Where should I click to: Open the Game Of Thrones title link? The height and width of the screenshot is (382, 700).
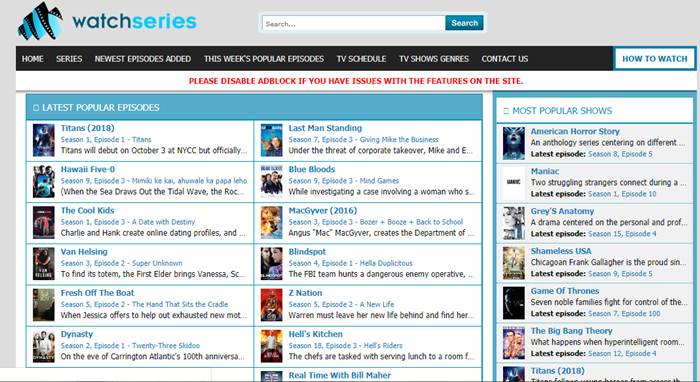tap(565, 291)
